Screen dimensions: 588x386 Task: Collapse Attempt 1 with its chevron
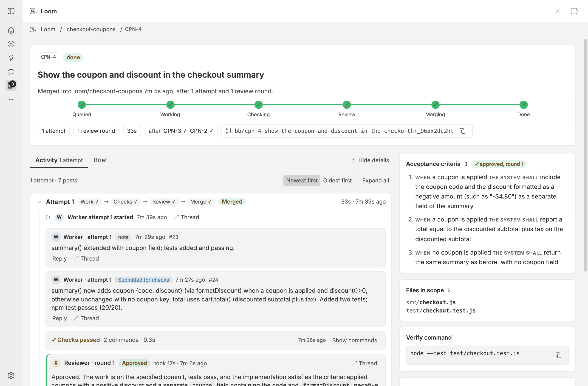coord(39,202)
